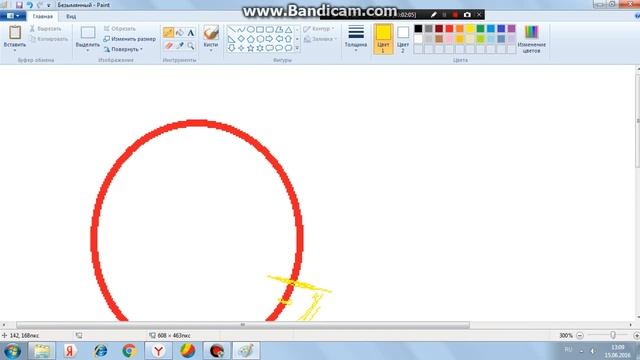The height and width of the screenshot is (360, 640).
Task: Open the Контур outline dropdown
Action: [319, 29]
